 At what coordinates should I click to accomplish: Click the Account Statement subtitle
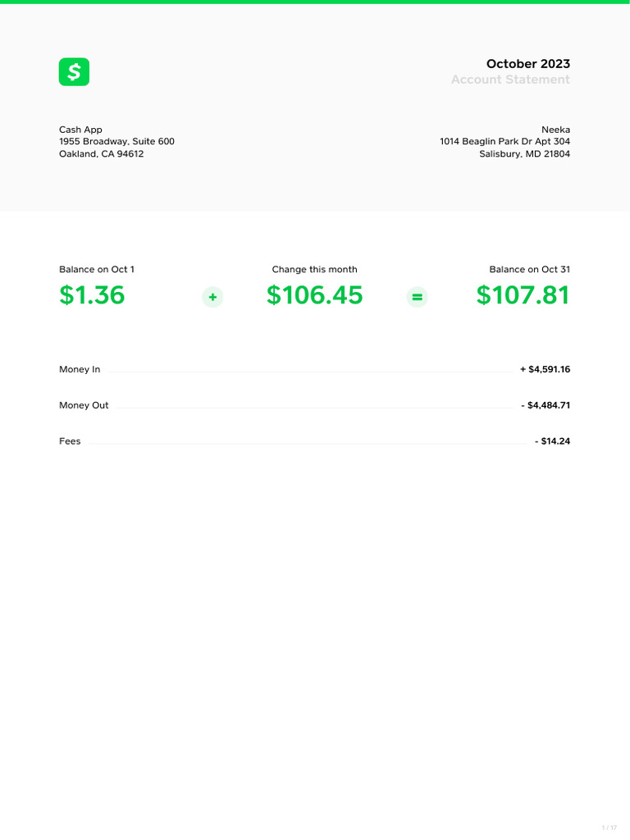(510, 80)
